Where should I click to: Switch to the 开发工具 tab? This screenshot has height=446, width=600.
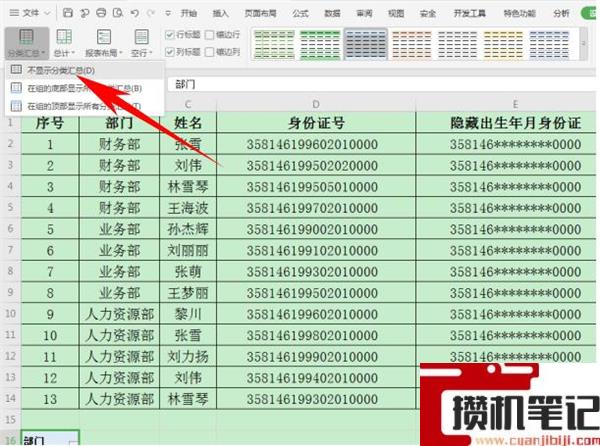[x=470, y=13]
